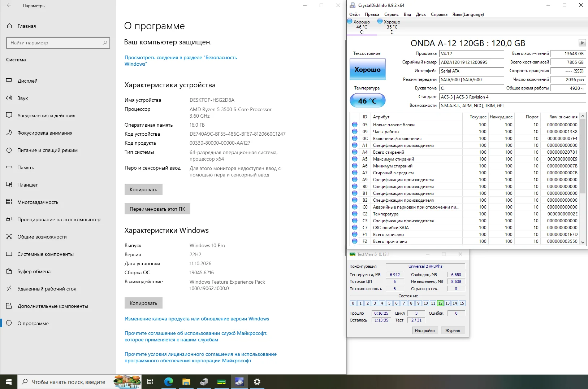This screenshot has width=588, height=389.
Task: Open TestMem5 icon on taskbar
Action: coord(222,382)
